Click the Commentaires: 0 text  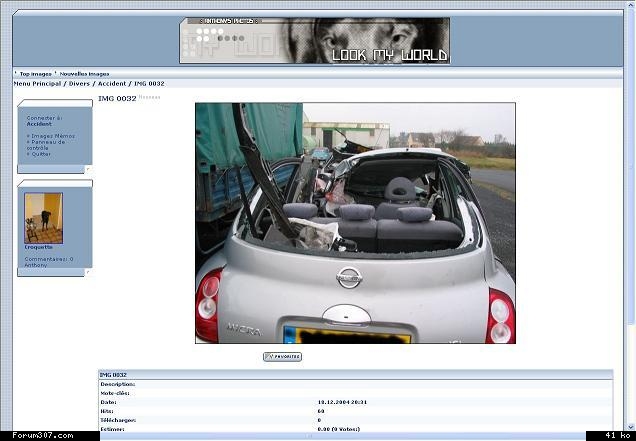point(49,259)
